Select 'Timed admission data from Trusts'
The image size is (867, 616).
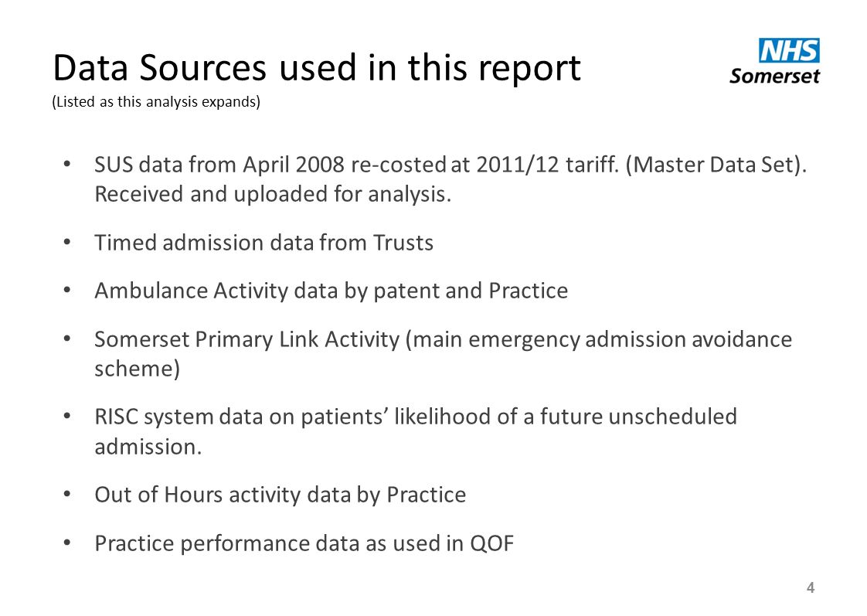click(263, 243)
